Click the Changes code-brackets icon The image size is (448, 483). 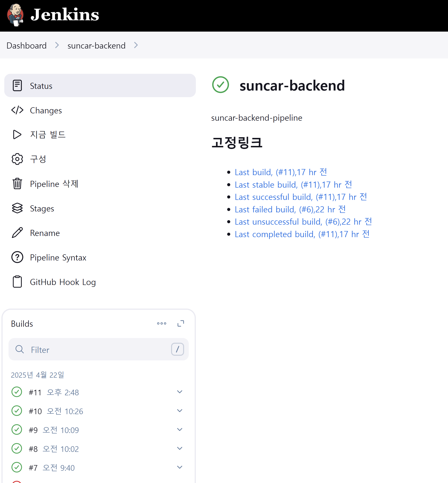coord(17,110)
